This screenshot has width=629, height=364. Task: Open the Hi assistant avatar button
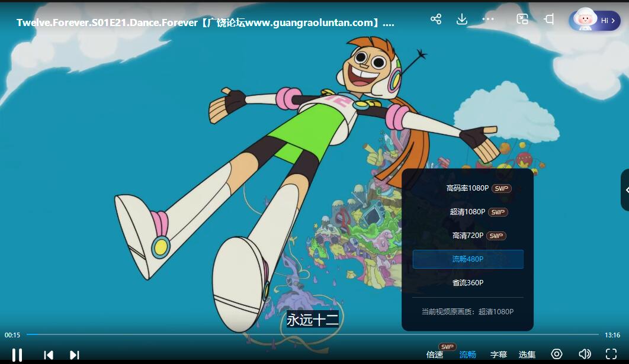(x=595, y=21)
